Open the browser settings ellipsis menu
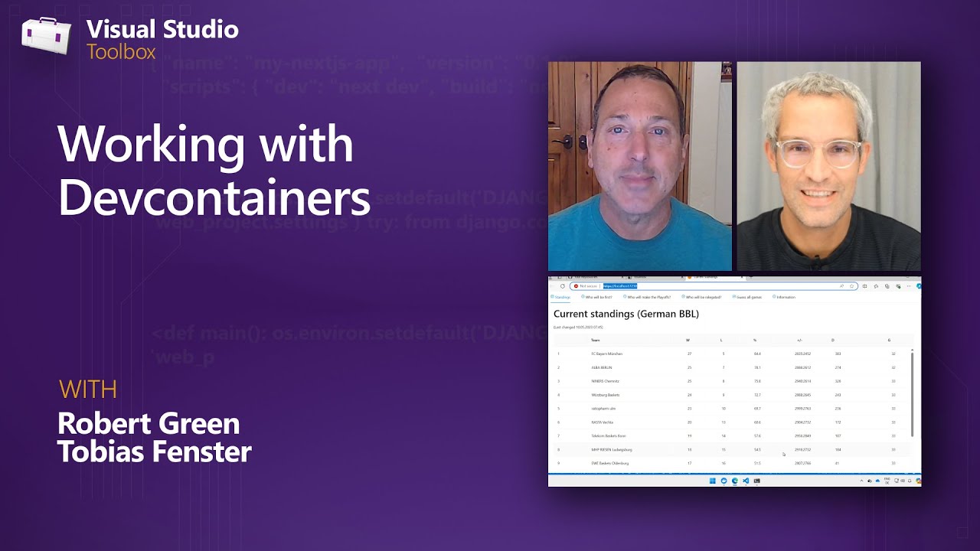Viewport: 980px width, 551px height. point(909,286)
